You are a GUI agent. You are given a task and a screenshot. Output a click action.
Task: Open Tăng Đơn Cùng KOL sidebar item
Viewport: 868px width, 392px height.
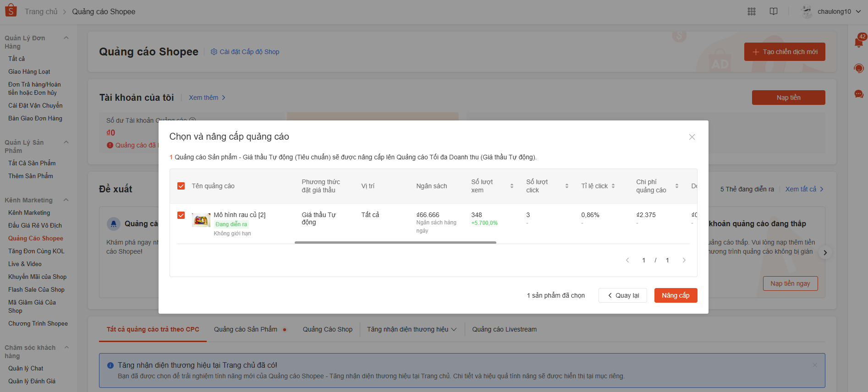point(36,251)
